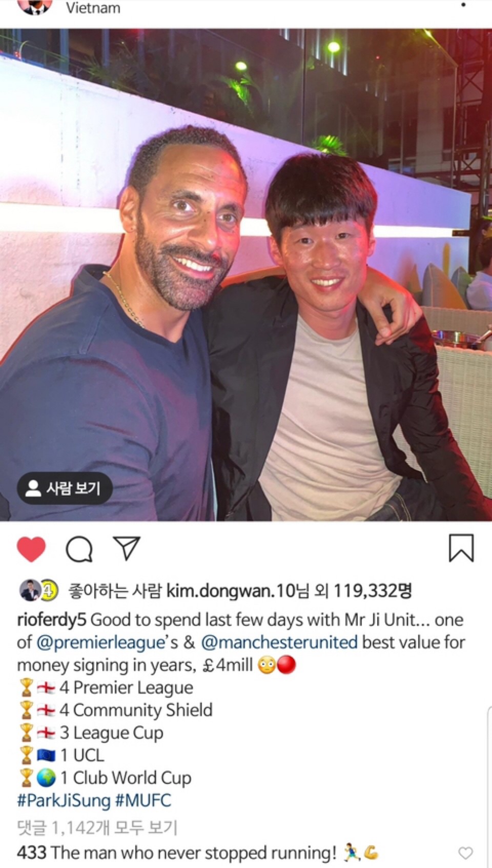The height and width of the screenshot is (868, 492).
Task: Save post with bookmark icon
Action: tap(461, 548)
